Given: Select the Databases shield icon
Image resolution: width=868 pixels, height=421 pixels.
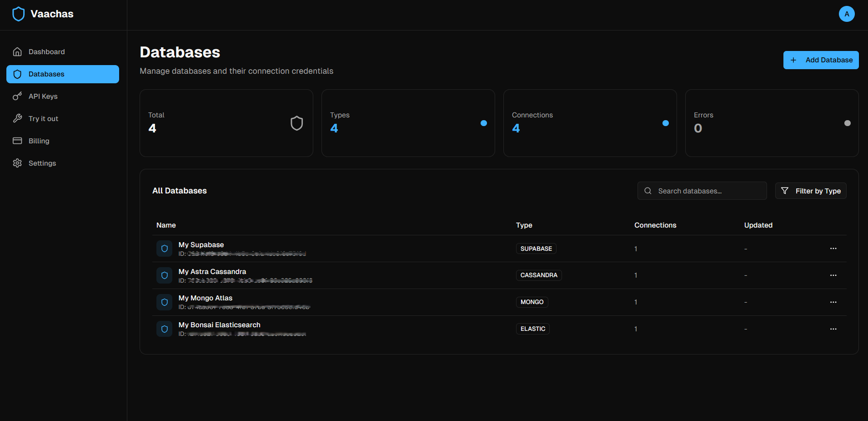Looking at the screenshot, I should [x=17, y=74].
